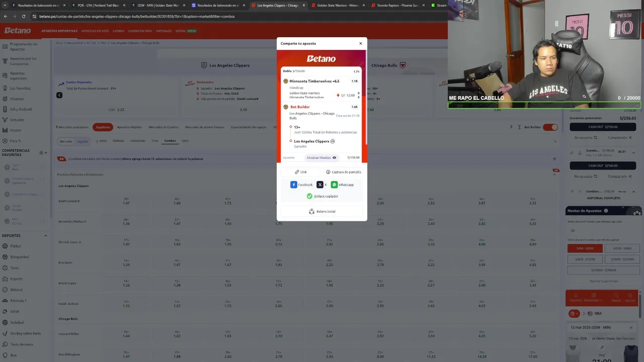The image size is (644, 362).
Task: Click previous arrow on Cuotas Mejoradas card
Action: (59, 95)
